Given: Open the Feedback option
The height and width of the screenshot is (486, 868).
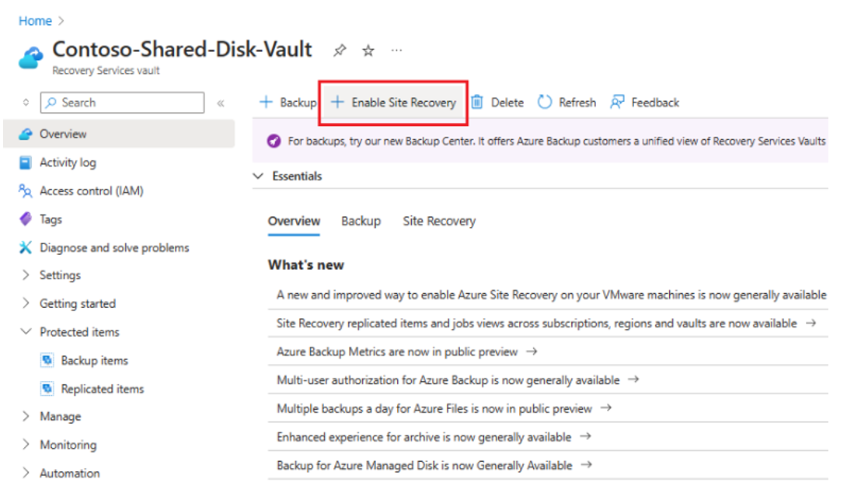Looking at the screenshot, I should coord(646,102).
